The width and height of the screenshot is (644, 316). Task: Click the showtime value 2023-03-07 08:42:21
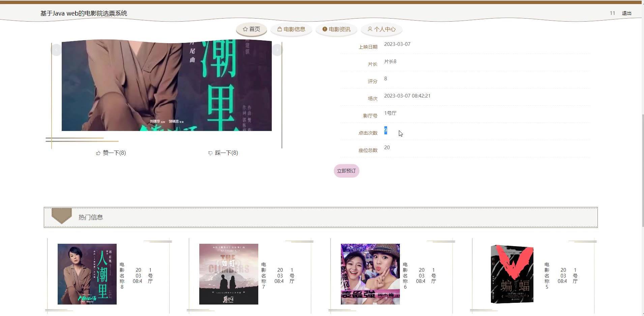point(407,96)
